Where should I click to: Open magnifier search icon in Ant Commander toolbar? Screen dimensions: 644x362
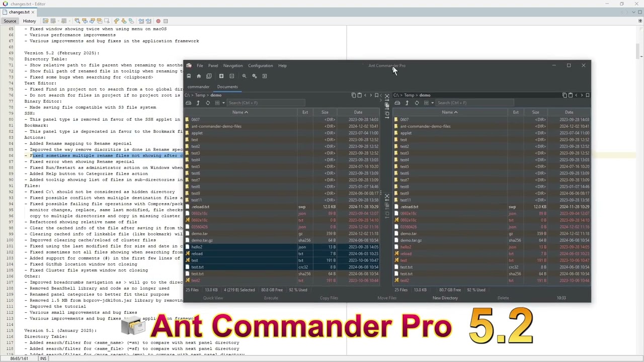tap(244, 76)
